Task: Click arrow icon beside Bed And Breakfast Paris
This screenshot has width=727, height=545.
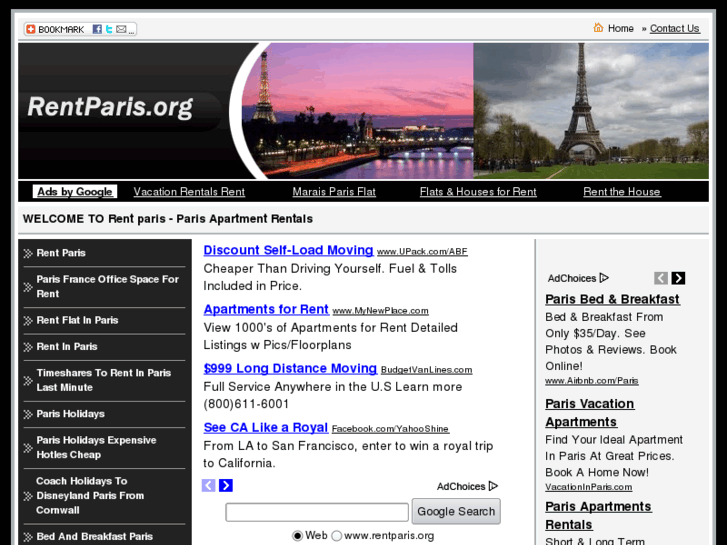Action: [28, 537]
